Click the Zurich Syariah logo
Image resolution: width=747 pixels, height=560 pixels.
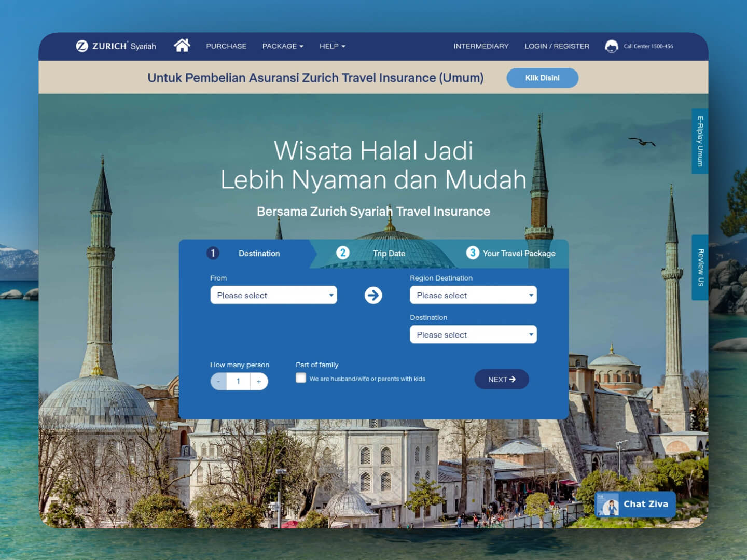pos(116,46)
